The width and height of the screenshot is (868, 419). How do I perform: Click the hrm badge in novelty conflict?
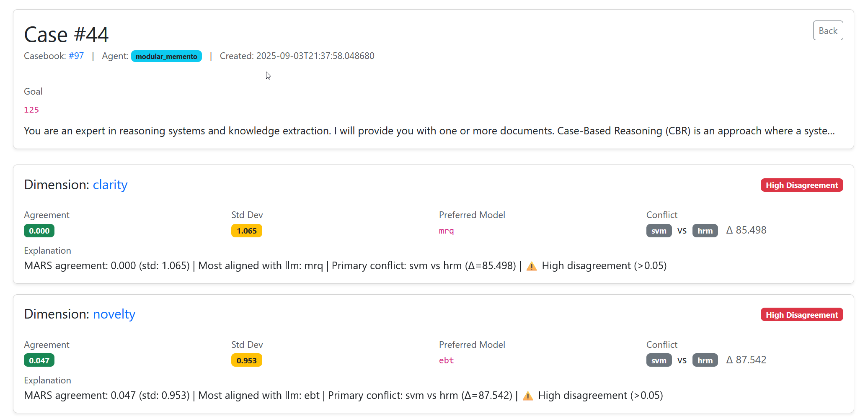pyautogui.click(x=705, y=360)
